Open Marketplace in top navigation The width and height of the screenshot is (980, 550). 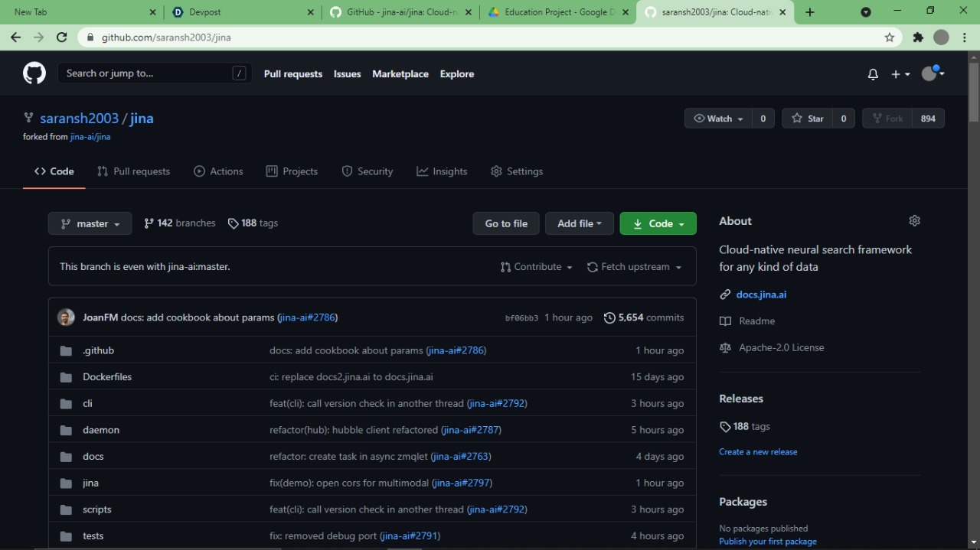400,74
